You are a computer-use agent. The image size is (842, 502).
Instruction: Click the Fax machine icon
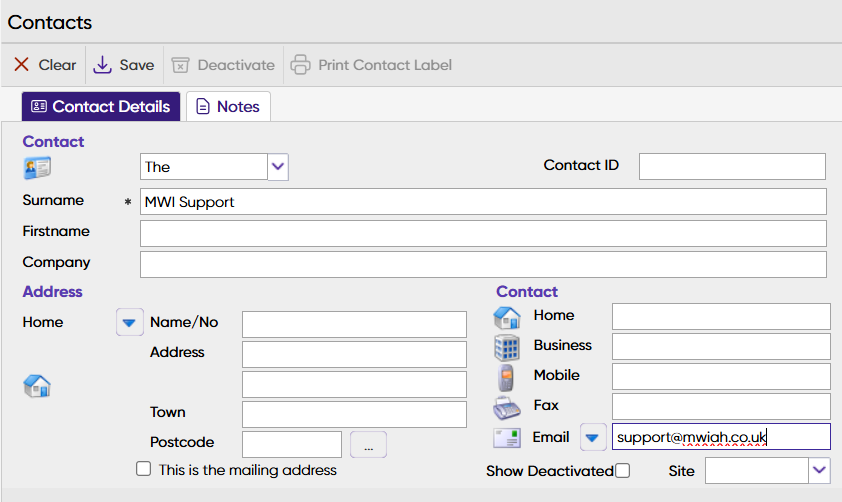coord(507,407)
